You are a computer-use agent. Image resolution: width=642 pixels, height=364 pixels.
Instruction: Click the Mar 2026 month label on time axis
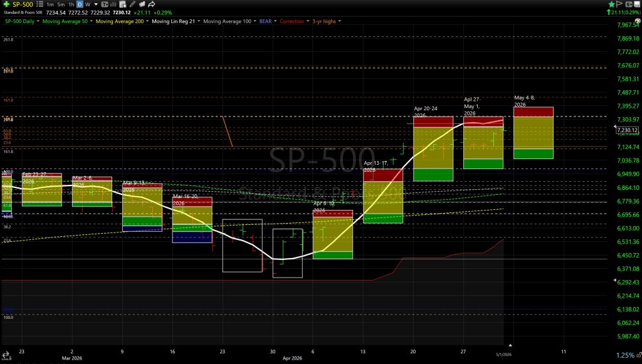tap(71, 358)
